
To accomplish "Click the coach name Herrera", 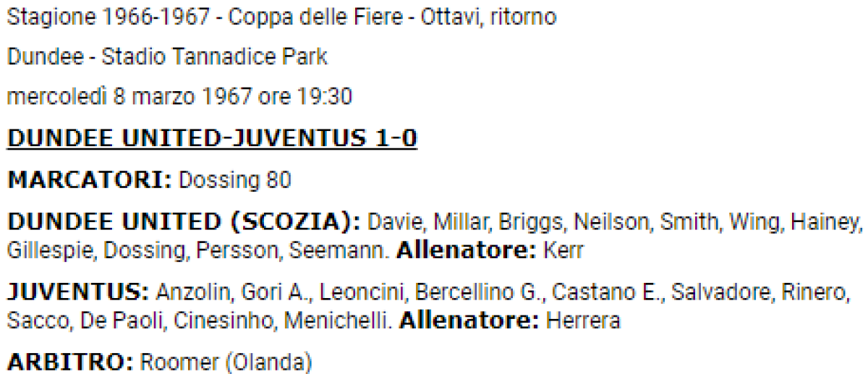I will pos(583,320).
